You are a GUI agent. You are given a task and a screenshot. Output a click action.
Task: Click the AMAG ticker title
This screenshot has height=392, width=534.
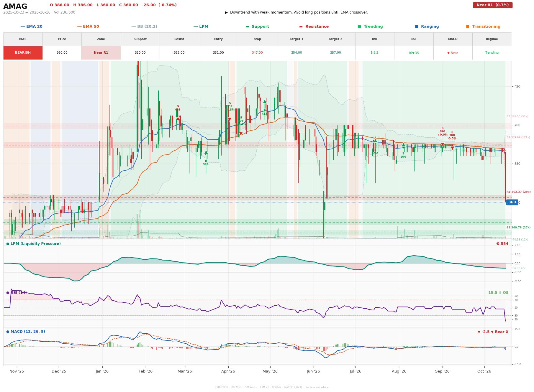click(15, 6)
